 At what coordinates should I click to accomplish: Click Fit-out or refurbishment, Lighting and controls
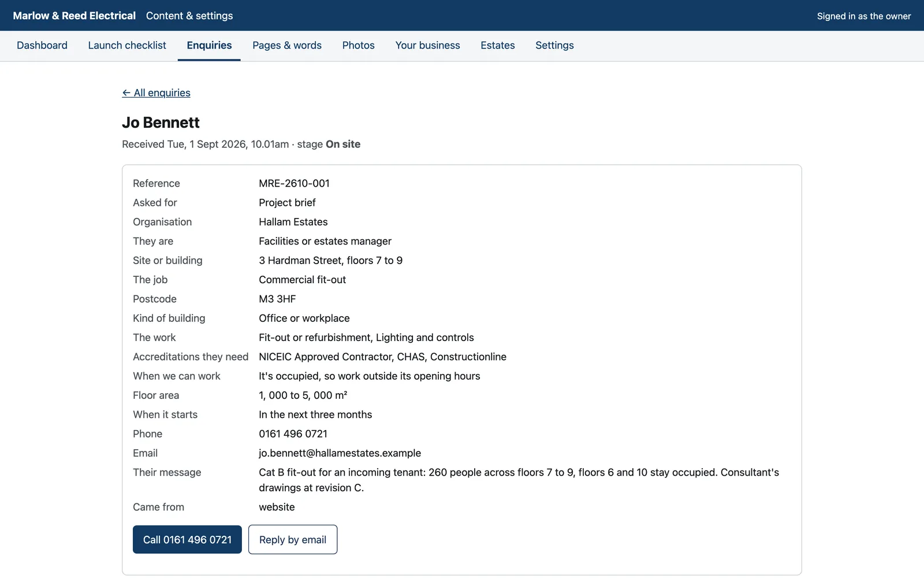click(x=366, y=338)
